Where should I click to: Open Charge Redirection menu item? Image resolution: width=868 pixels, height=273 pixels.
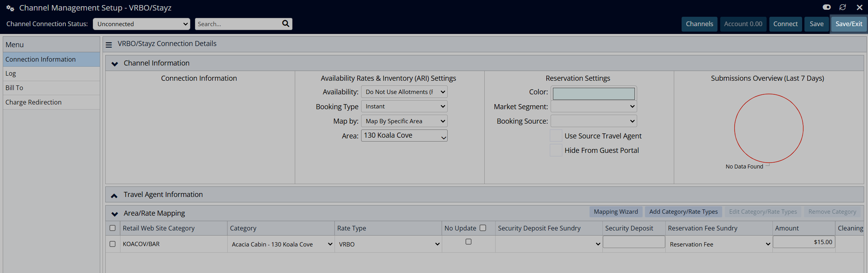pos(51,102)
